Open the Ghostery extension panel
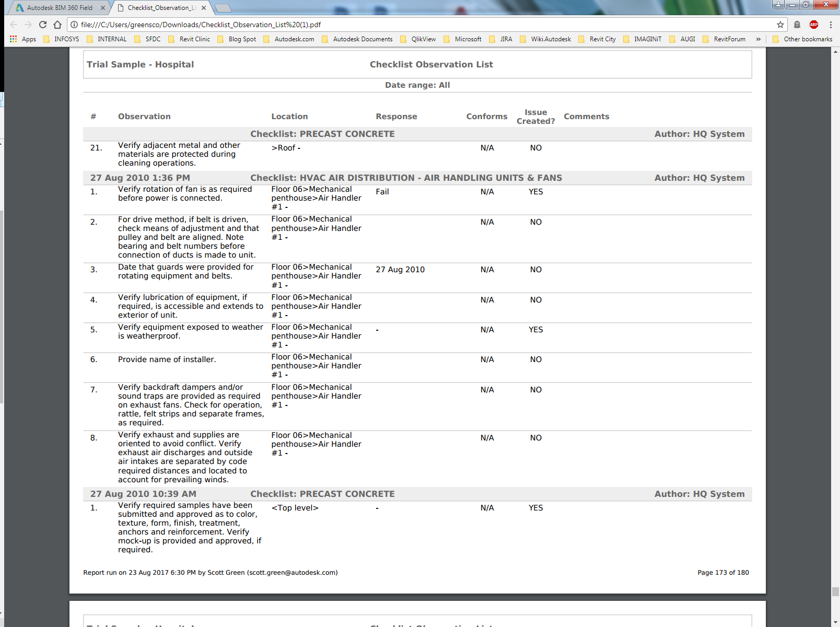840x627 pixels. tap(797, 24)
